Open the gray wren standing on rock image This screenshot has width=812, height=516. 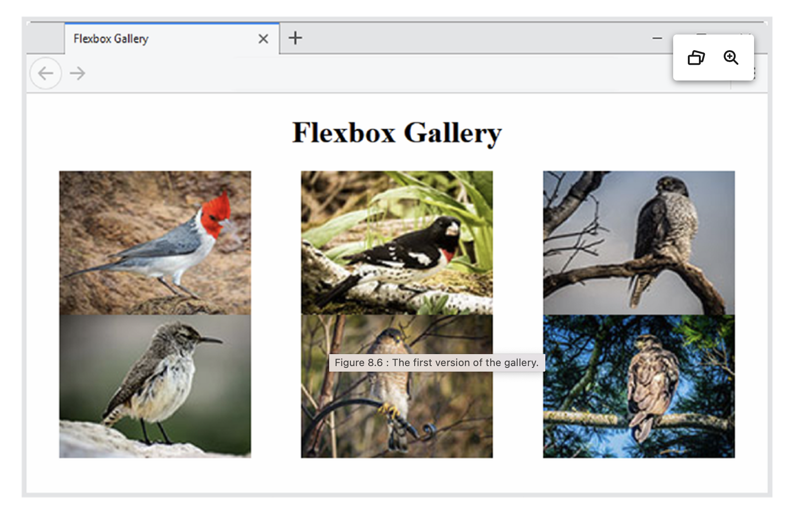pyautogui.click(x=154, y=386)
